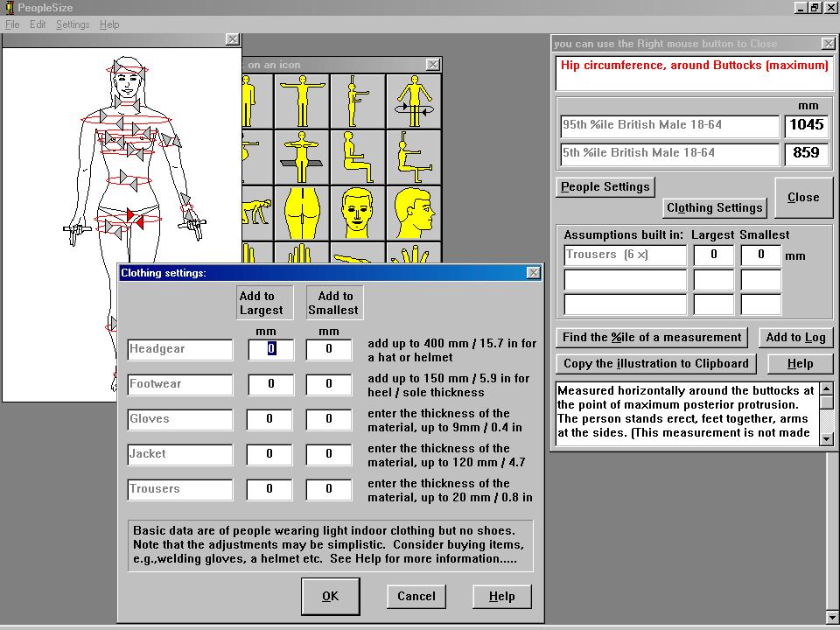The image size is (840, 630).
Task: Click the Trousers (6 x) assumption field
Action: [625, 255]
